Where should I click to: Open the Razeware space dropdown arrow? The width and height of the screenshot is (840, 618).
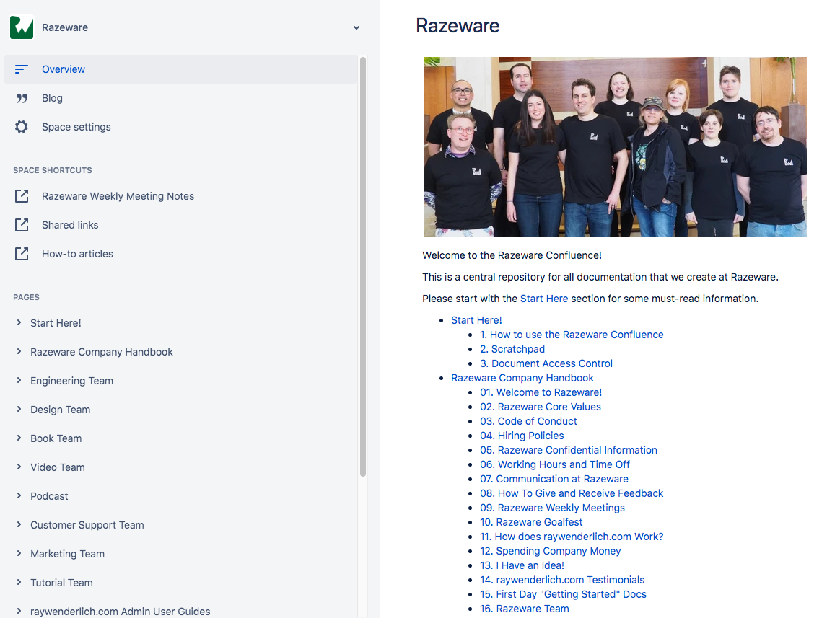pos(356,28)
